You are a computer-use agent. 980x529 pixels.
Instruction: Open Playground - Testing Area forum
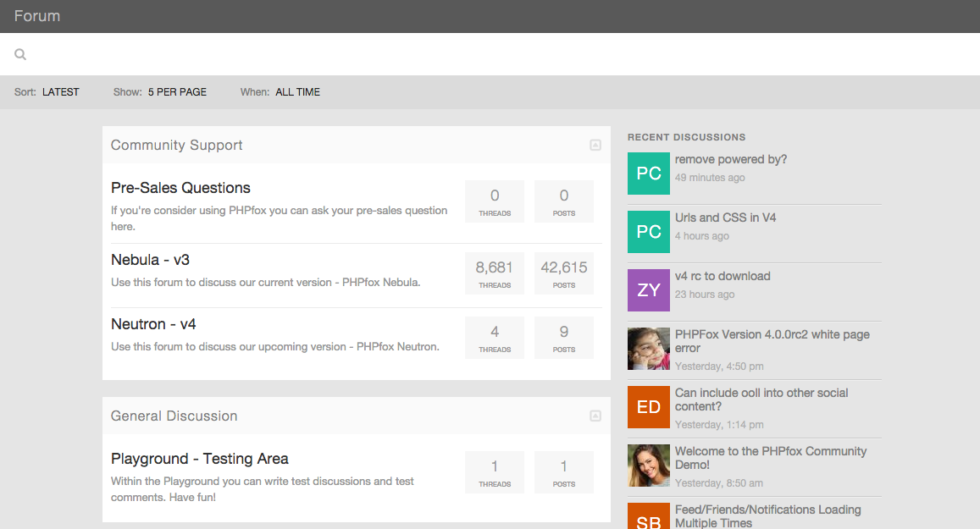(x=199, y=459)
